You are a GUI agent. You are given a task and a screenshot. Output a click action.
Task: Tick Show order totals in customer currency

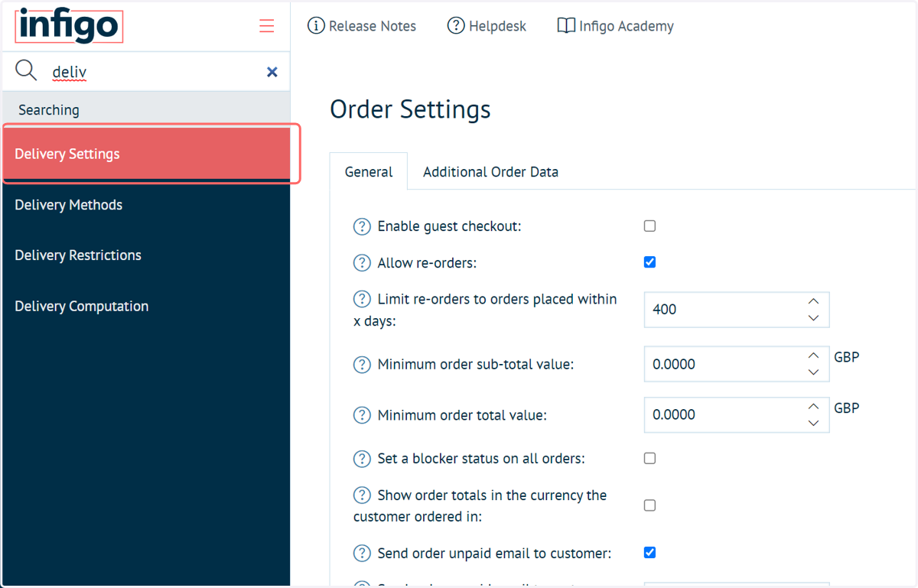[x=649, y=505]
